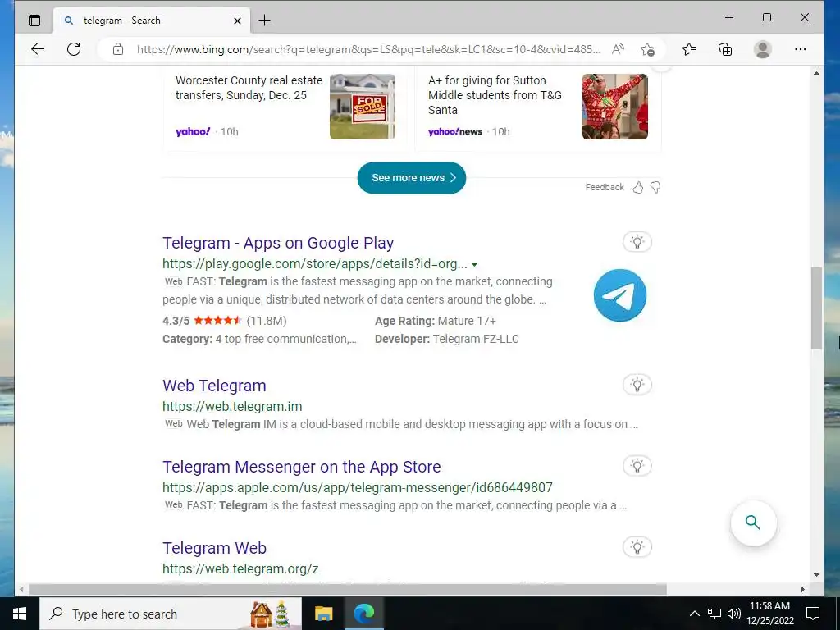Click the taskbar Type here to search box
This screenshot has height=630, width=840.
pyautogui.click(x=171, y=614)
